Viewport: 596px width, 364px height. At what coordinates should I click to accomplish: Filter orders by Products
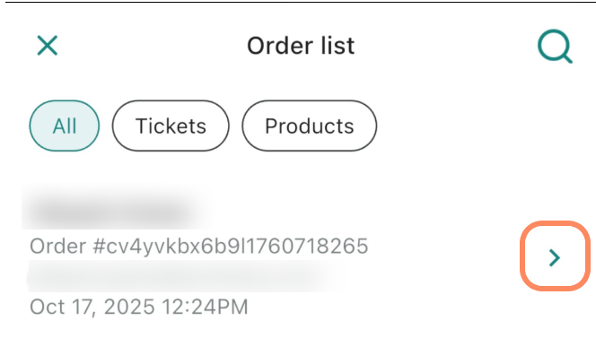pos(309,126)
